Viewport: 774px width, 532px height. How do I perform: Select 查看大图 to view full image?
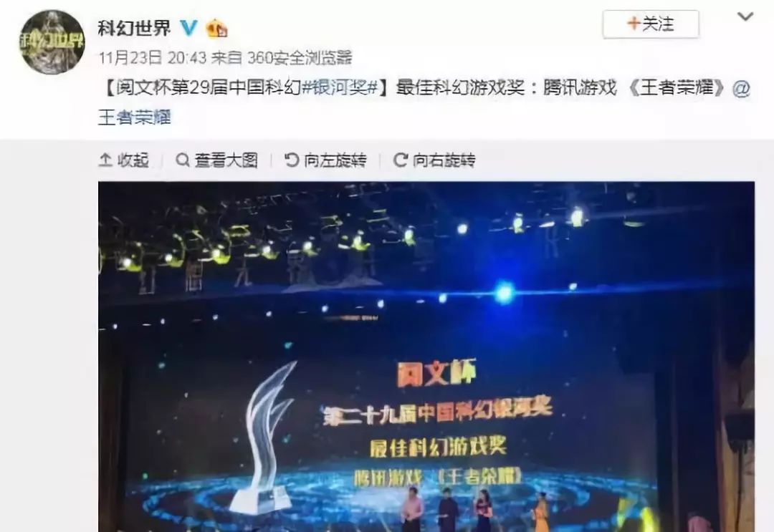(226, 160)
